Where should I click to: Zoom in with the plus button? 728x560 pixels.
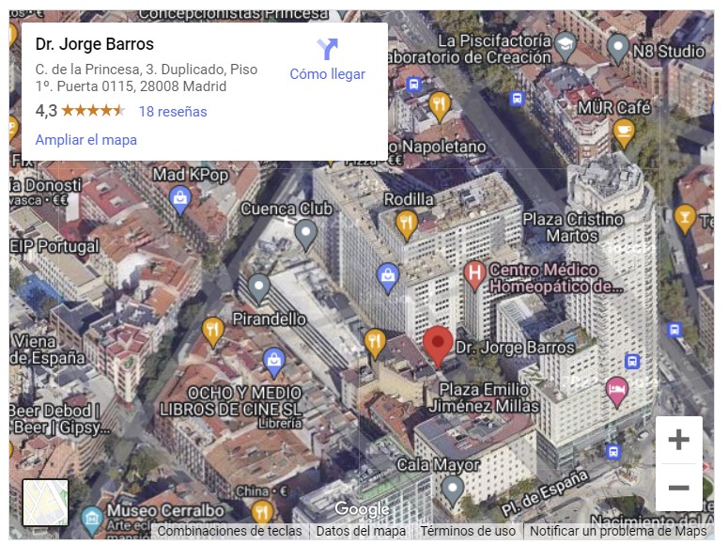coord(678,440)
